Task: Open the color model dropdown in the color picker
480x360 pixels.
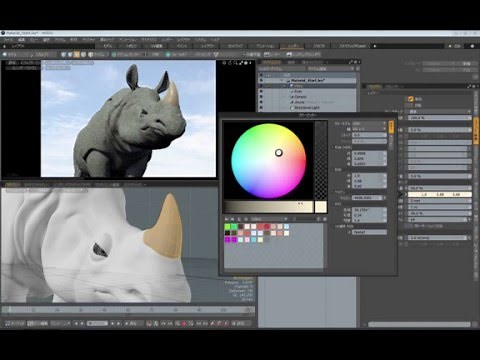Action: click(369, 123)
